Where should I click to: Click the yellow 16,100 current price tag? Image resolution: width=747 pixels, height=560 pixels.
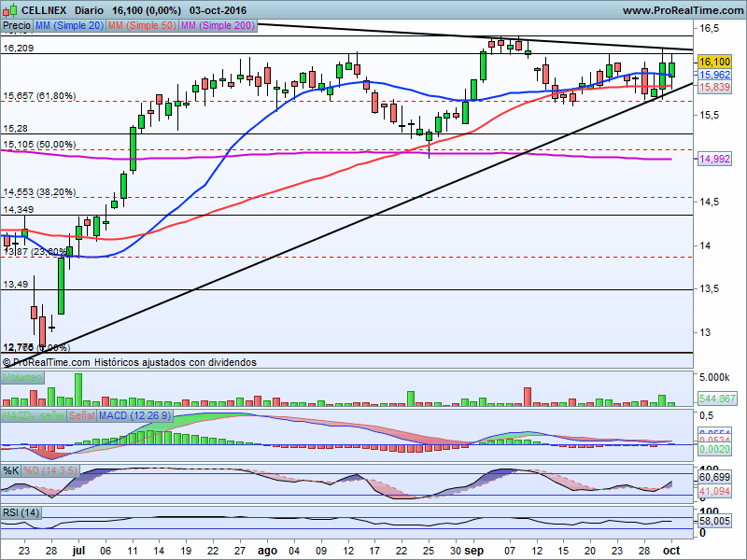click(714, 62)
